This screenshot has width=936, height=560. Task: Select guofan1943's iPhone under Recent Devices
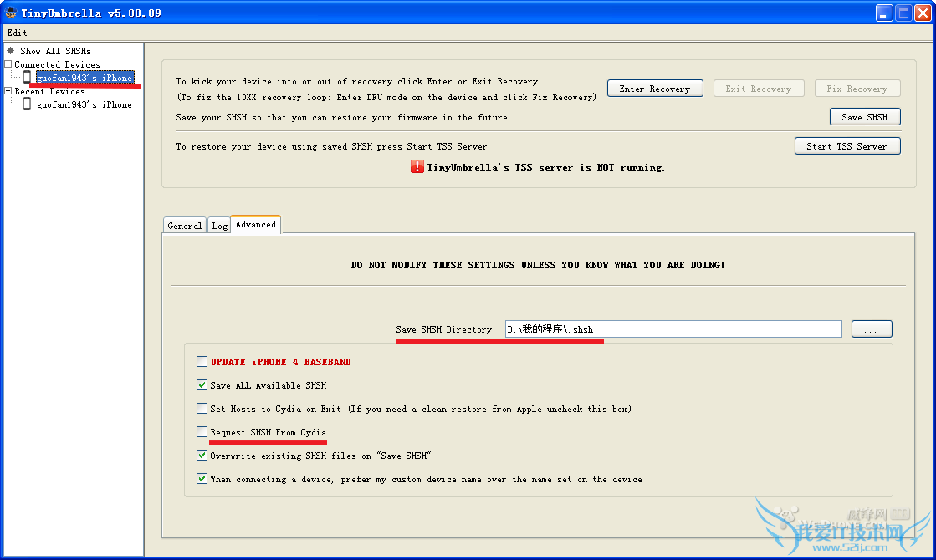tap(84, 104)
